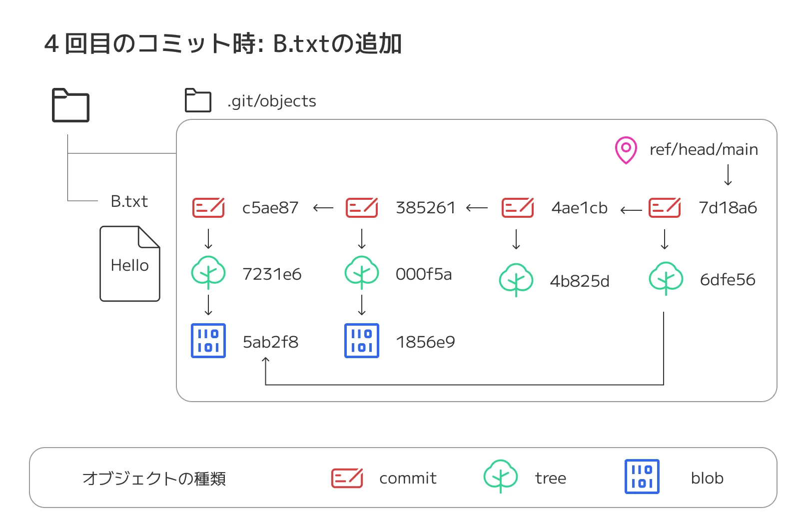The image size is (806, 532).
Task: Click the tree icon labeled 7231e6
Action: pos(208,273)
